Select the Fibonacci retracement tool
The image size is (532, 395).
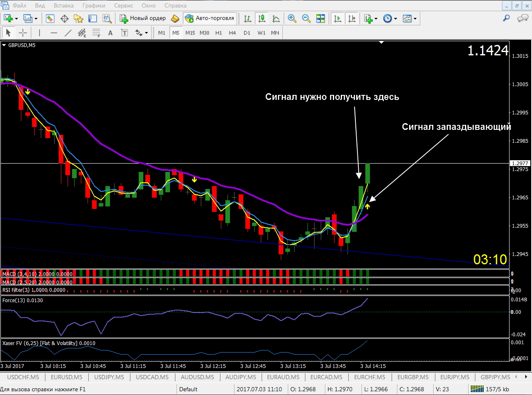pos(96,33)
